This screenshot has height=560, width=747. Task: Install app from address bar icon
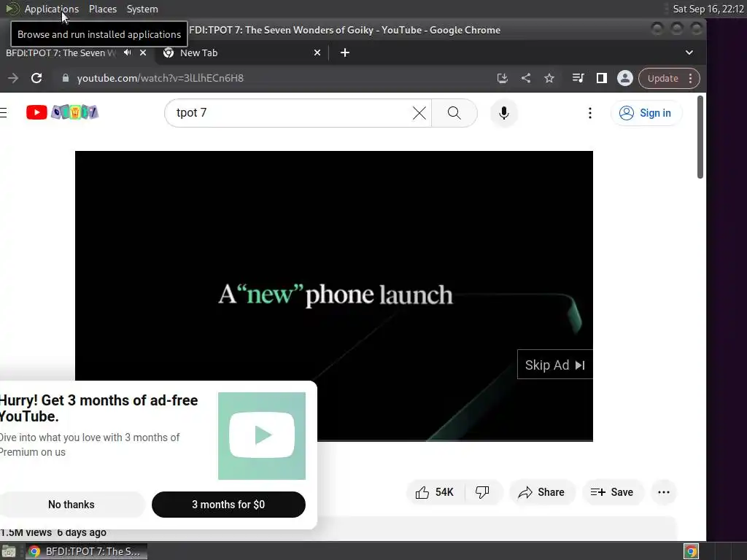tap(502, 78)
